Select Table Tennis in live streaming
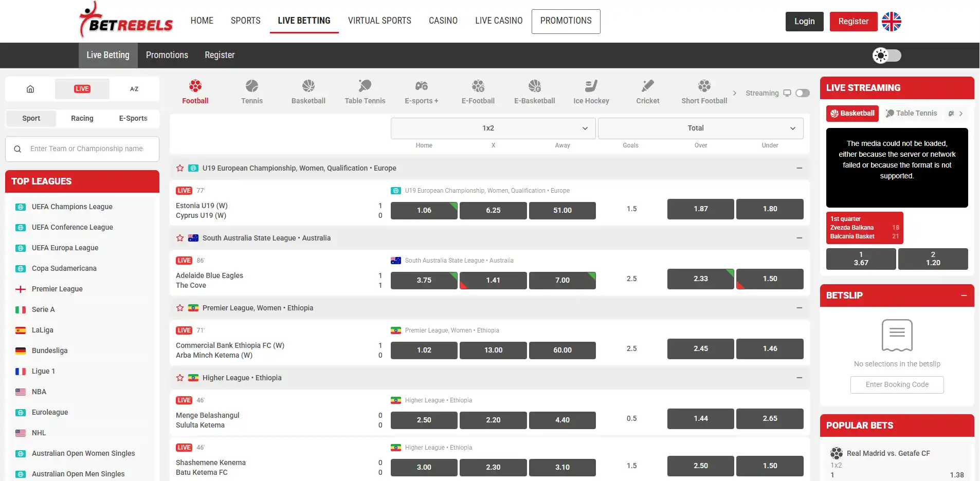 coord(912,113)
